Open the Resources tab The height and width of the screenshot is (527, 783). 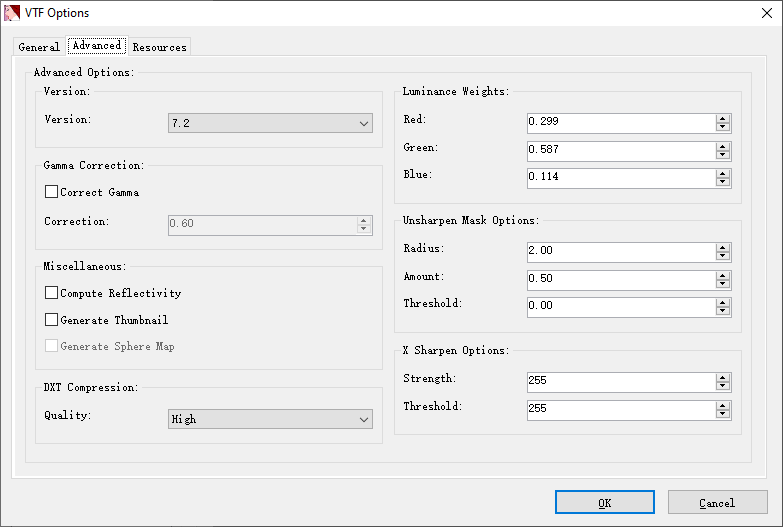(159, 47)
